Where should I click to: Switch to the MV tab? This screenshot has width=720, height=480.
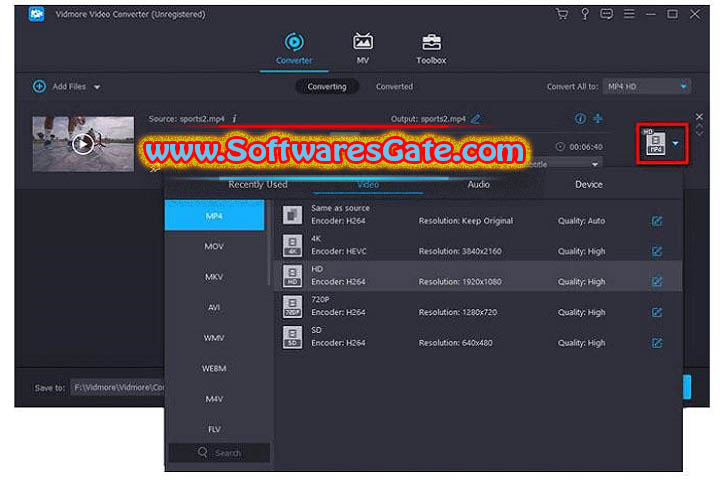(x=362, y=49)
